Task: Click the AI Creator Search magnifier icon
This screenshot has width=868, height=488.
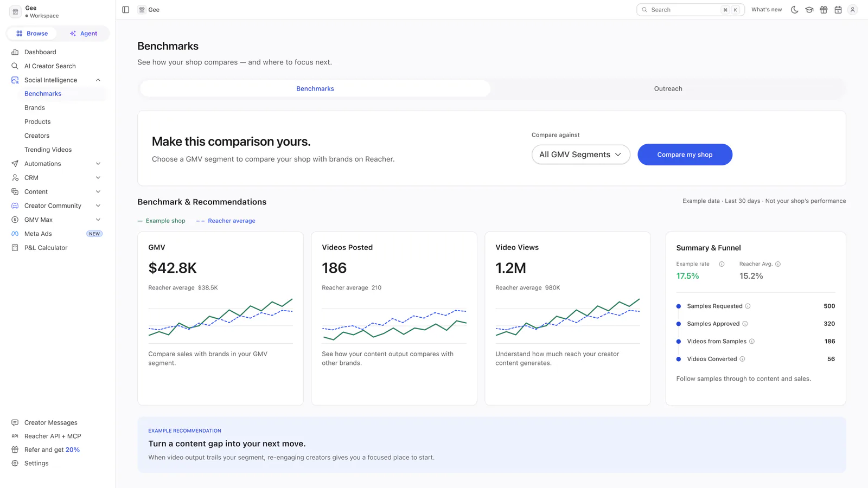Action: pyautogui.click(x=15, y=66)
